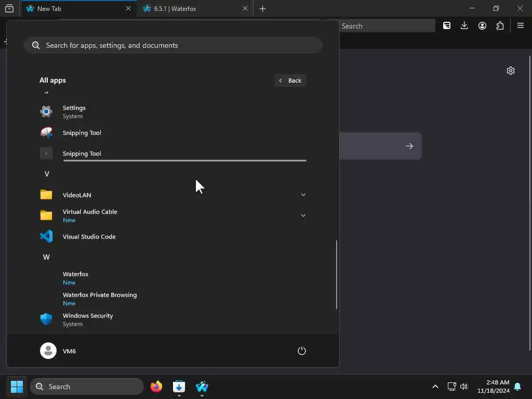Close the 6.5.1 | Waterfox tab
The image size is (532, 399).
click(x=245, y=8)
